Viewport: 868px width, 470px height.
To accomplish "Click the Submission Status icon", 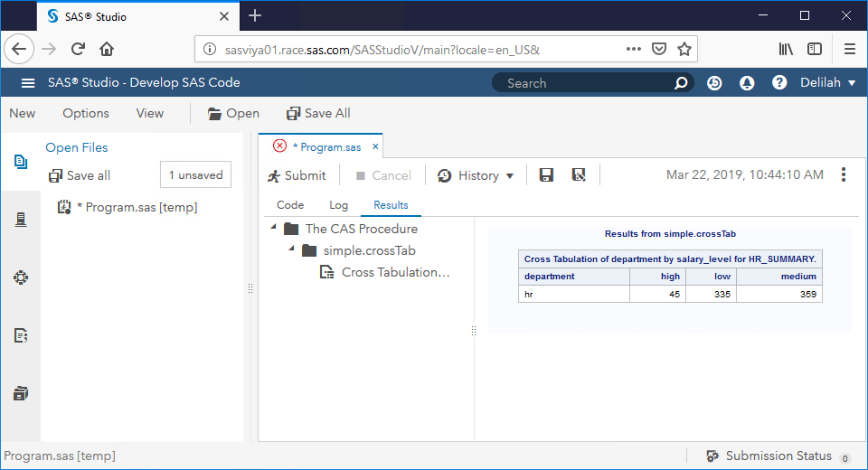I will 712,456.
